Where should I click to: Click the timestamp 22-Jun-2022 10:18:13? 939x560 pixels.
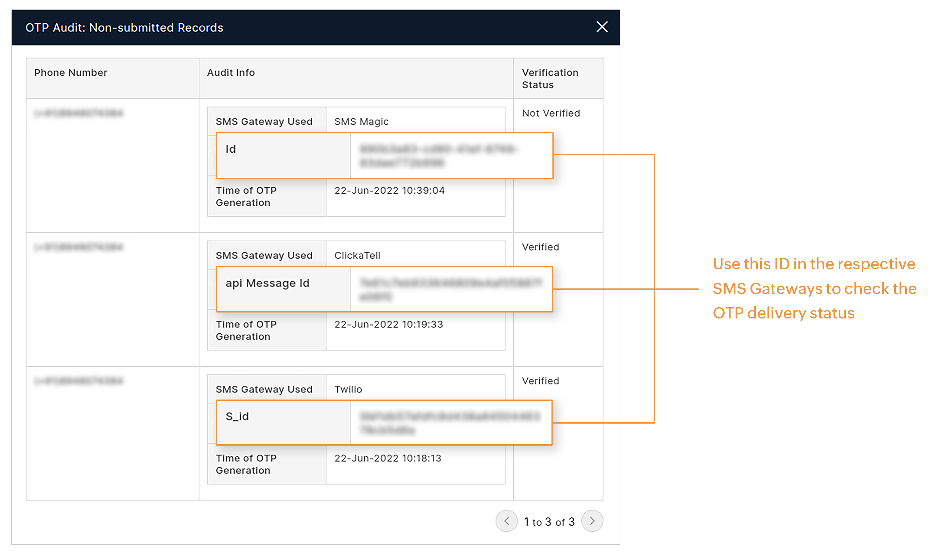388,458
